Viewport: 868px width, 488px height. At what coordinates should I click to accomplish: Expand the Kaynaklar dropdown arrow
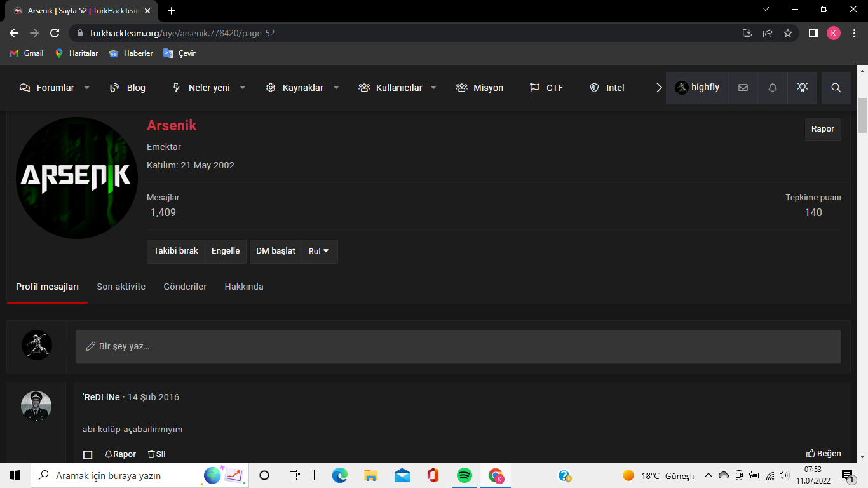336,88
